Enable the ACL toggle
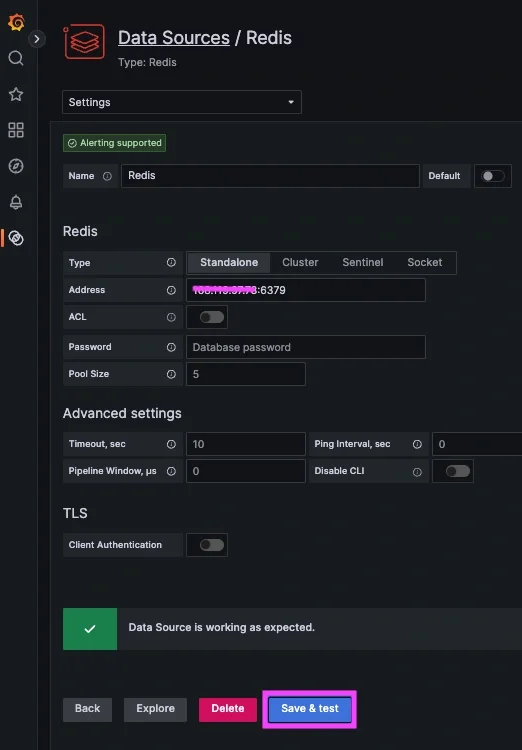This screenshot has height=750, width=522. pyautogui.click(x=212, y=317)
